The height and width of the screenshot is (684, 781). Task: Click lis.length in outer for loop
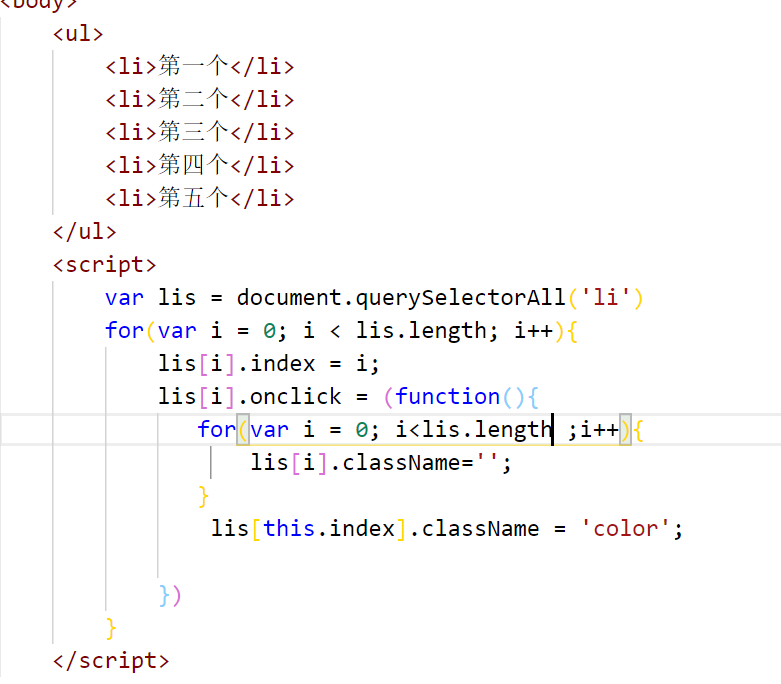pyautogui.click(x=421, y=331)
